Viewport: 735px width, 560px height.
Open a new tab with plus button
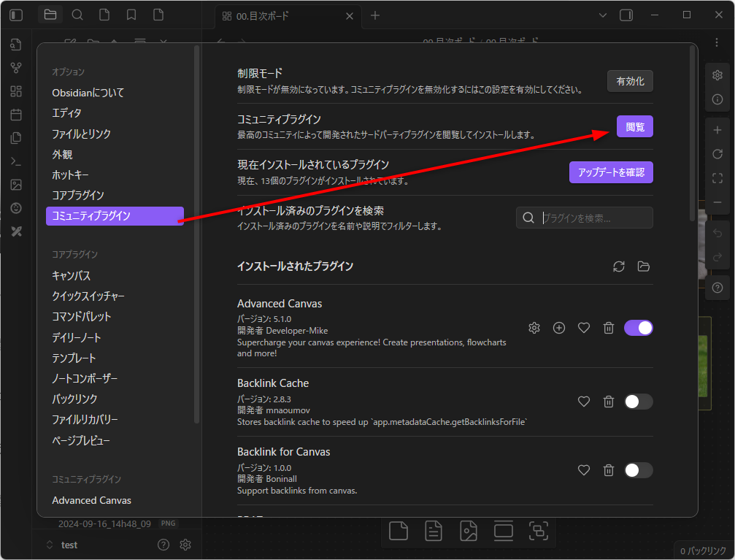click(375, 15)
